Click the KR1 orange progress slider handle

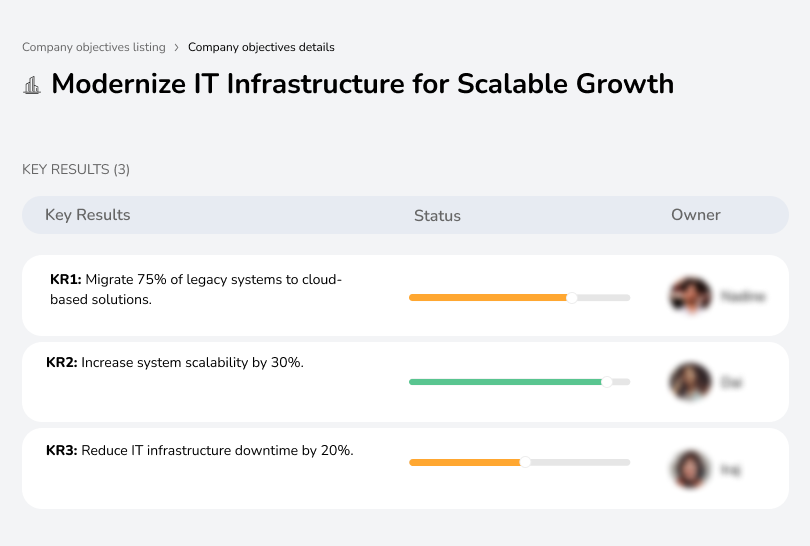(x=572, y=297)
